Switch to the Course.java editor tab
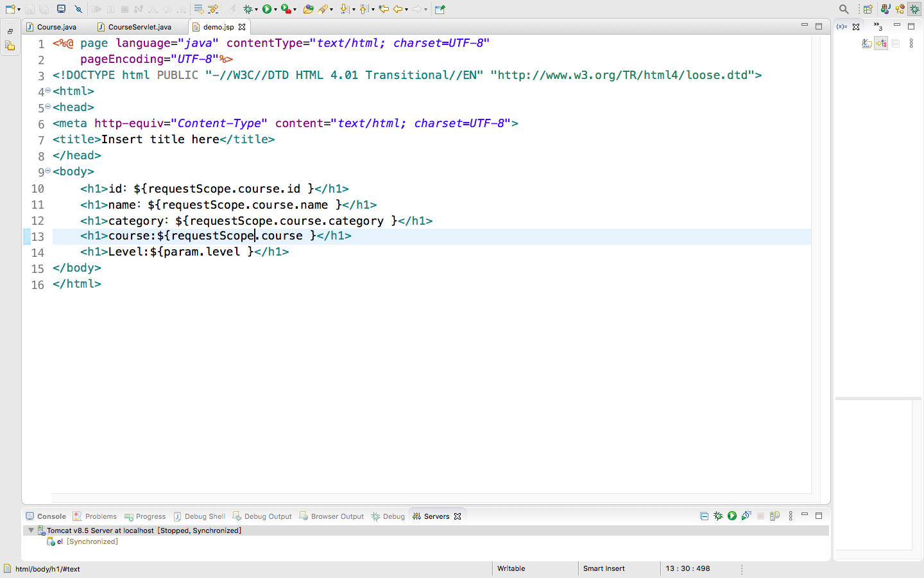 tap(51, 27)
